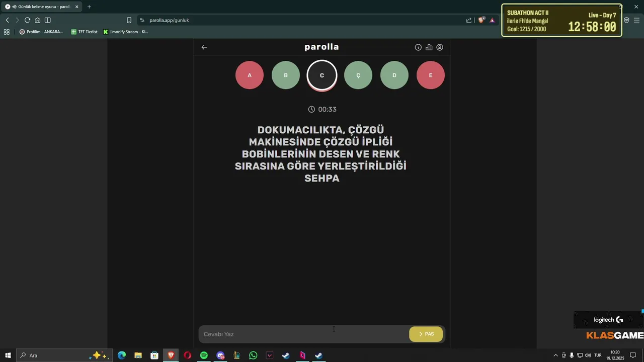Open Brave Rewards triangle icon
644x362 pixels.
[492, 20]
